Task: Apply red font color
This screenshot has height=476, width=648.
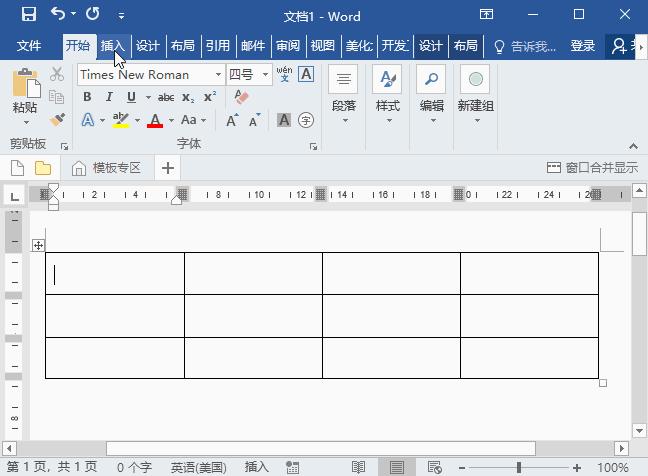Action: [155, 120]
